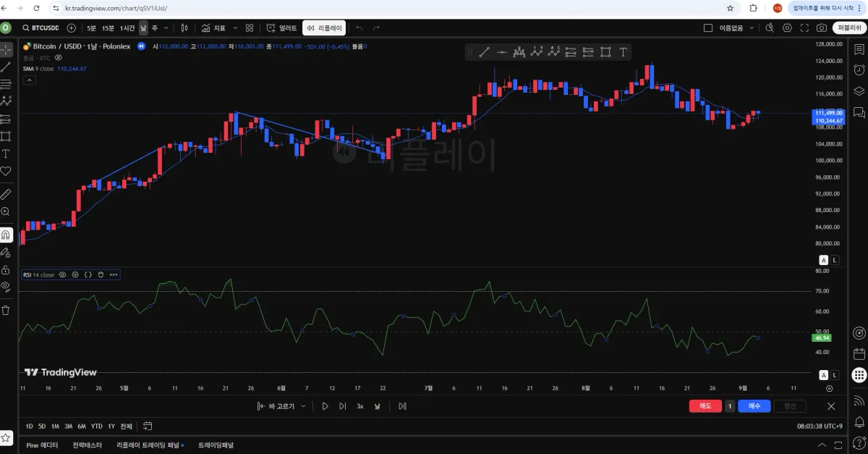Open the alerts clock panel in right sidebar
Screen dimensions: 868x454
click(x=859, y=70)
